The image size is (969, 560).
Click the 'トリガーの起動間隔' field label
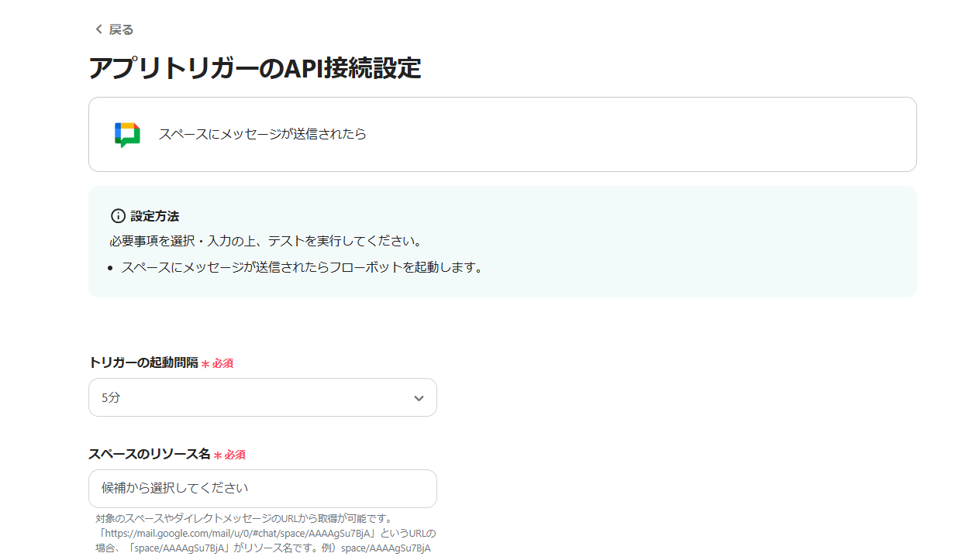tap(143, 362)
